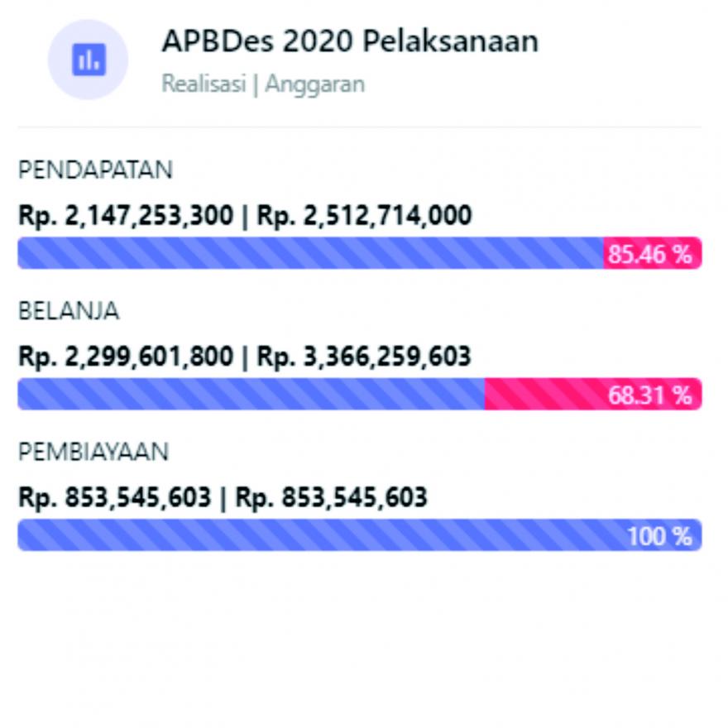Select the Realisasi | Anggaran subtitle text
The width and height of the screenshot is (728, 728).
coord(263,84)
